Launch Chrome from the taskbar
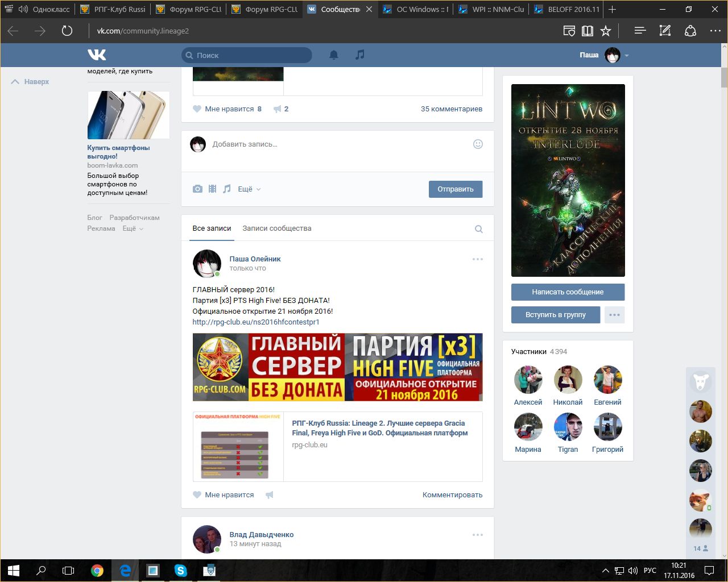This screenshot has height=582, width=728. click(97, 570)
